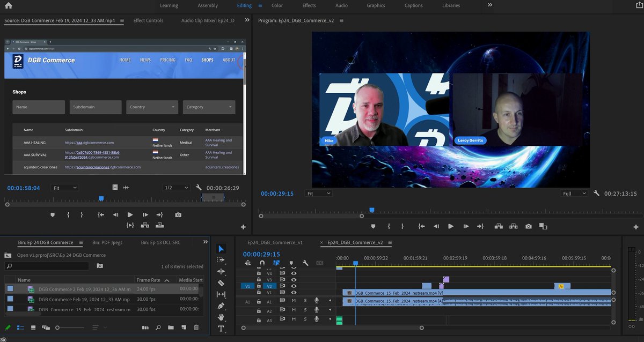Click the bin search field
This screenshot has width=644, height=342.
pos(47,266)
